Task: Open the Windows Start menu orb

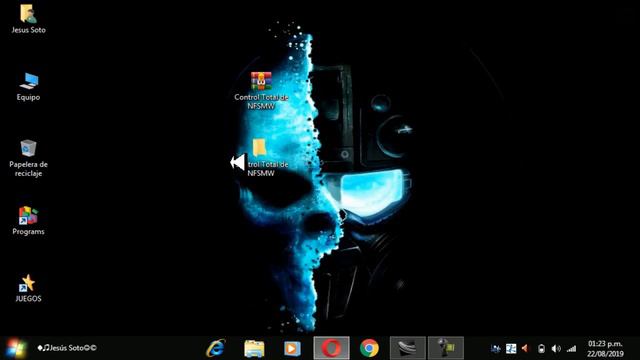Action: pos(16,348)
